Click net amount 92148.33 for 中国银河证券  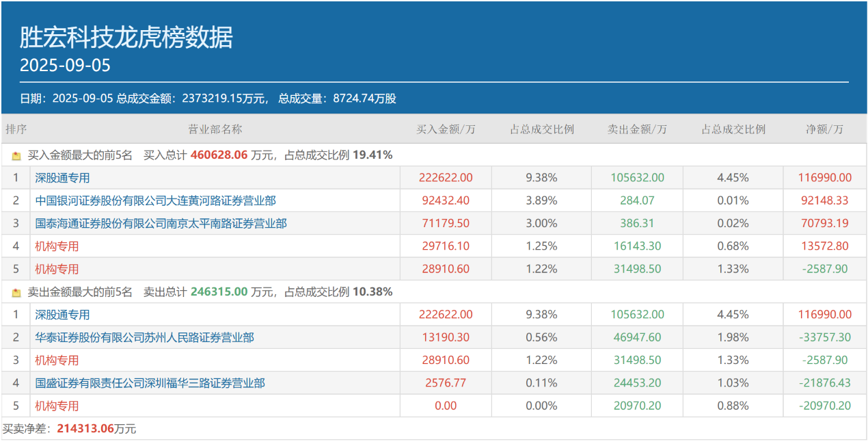(x=824, y=200)
